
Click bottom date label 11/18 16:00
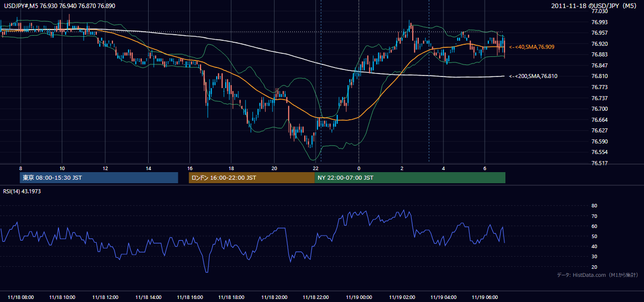pyautogui.click(x=189, y=297)
